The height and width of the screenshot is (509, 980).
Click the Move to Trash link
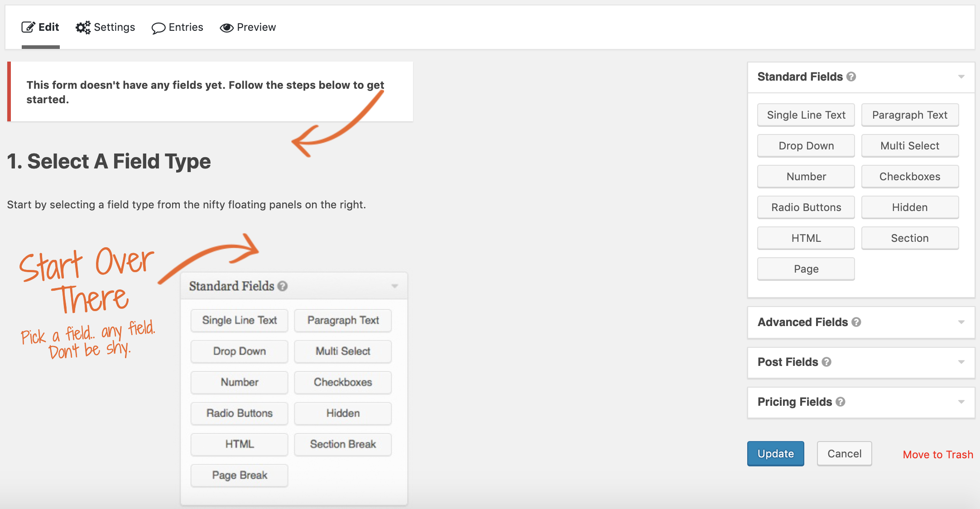[937, 454]
